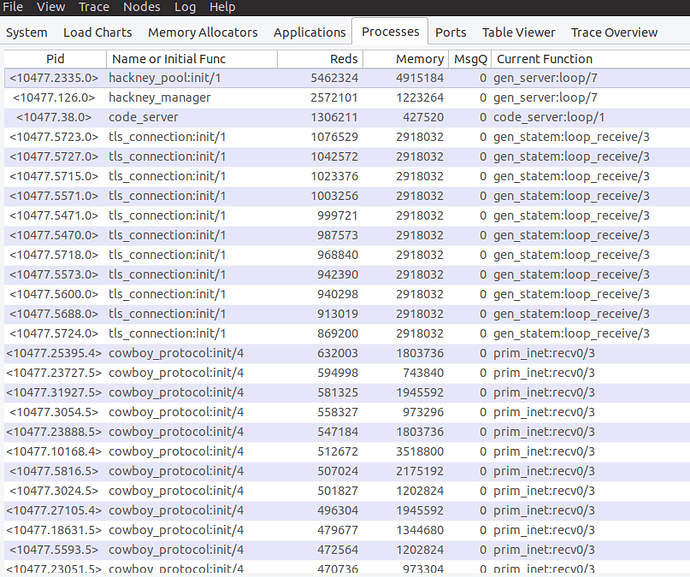Click the Memory value 3518800
This screenshot has height=577, width=690.
(x=420, y=452)
